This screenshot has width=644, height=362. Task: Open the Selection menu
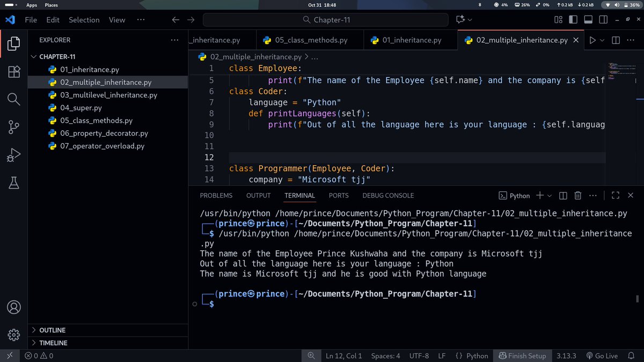pyautogui.click(x=84, y=20)
